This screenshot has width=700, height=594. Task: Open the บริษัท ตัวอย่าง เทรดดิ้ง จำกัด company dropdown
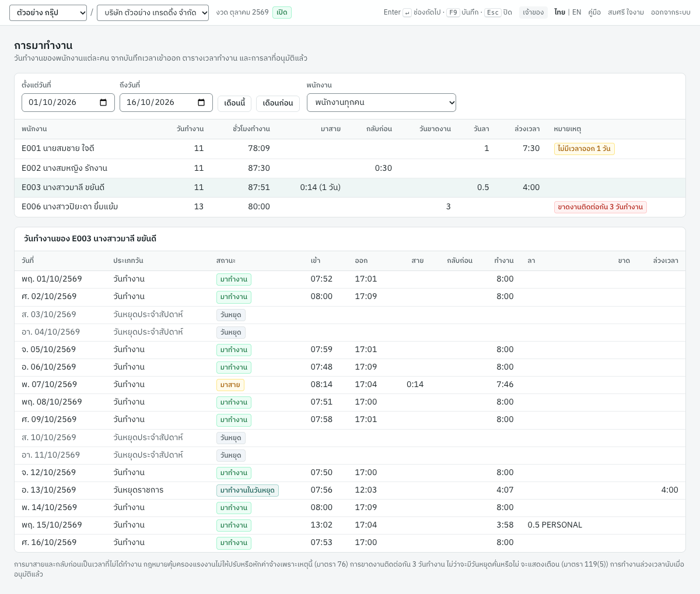click(x=153, y=13)
